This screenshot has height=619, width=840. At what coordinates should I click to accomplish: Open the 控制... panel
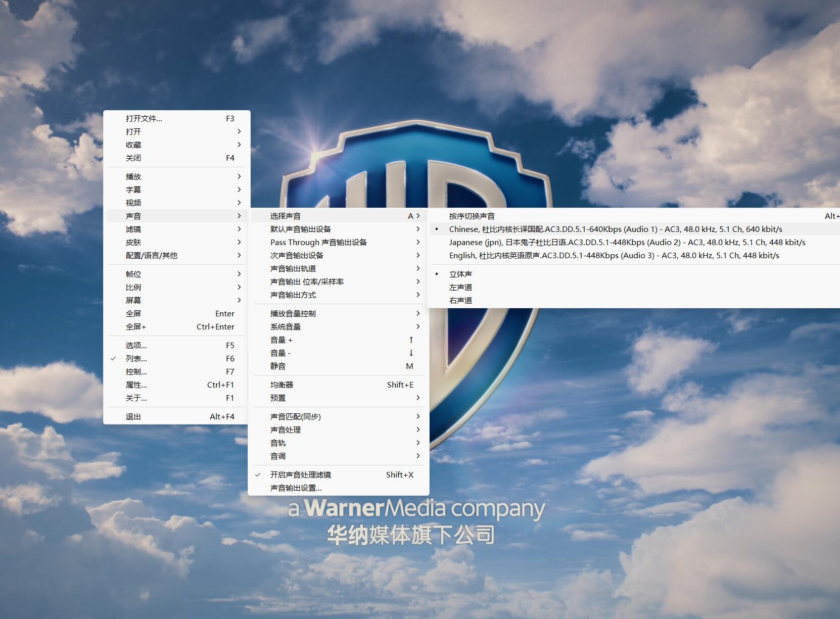pyautogui.click(x=177, y=371)
